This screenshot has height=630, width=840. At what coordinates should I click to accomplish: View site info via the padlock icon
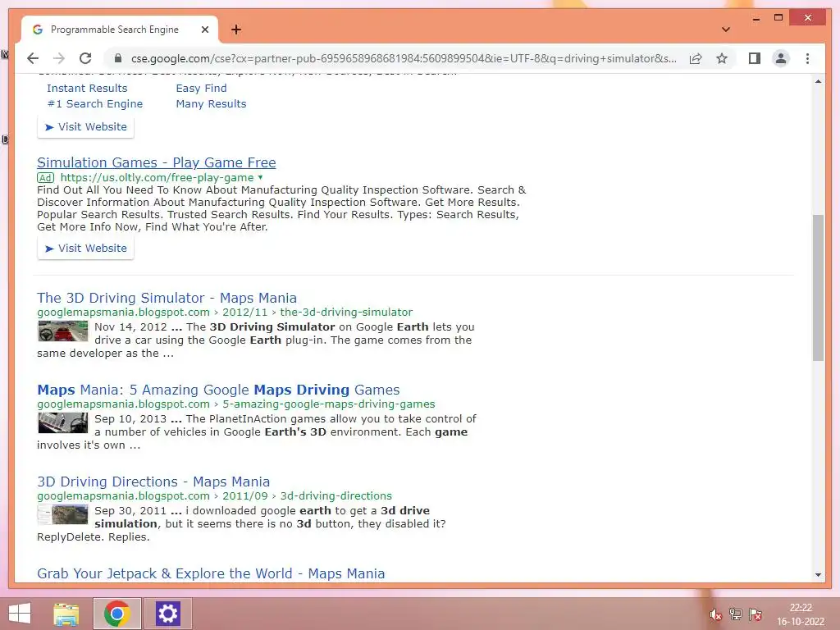click(118, 58)
